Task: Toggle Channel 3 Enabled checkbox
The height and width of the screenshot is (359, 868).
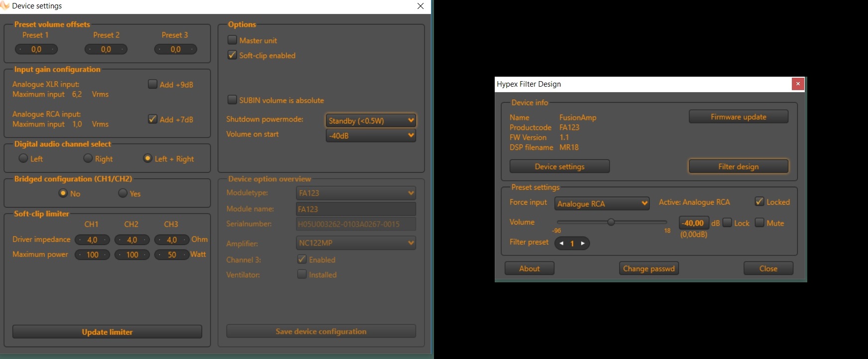Action: (302, 259)
